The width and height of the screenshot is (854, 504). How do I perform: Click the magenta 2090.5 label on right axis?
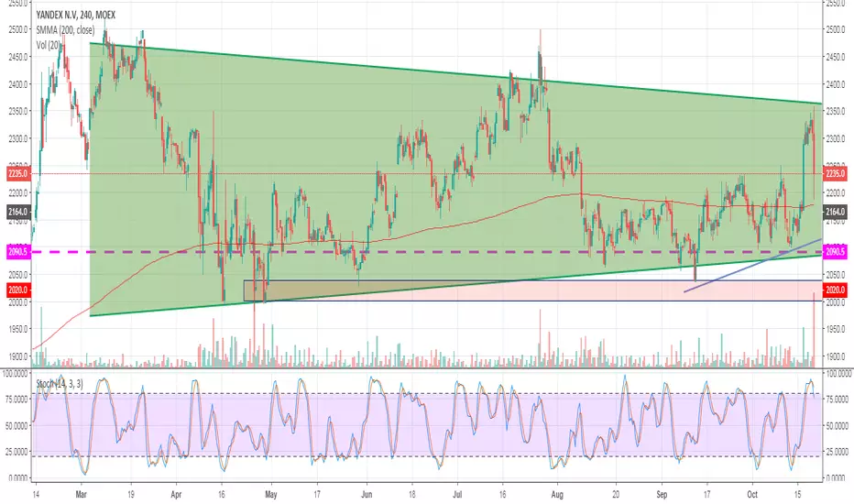click(x=835, y=252)
